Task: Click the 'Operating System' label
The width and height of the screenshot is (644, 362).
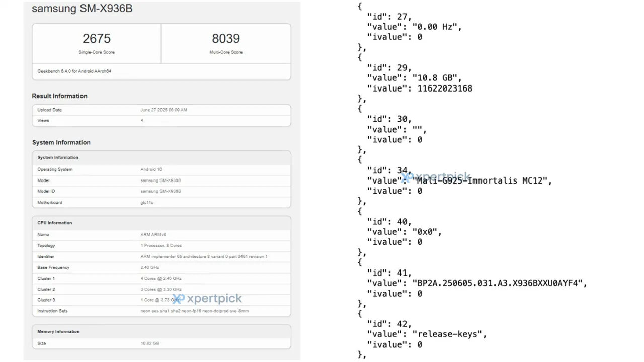Action: [x=55, y=169]
